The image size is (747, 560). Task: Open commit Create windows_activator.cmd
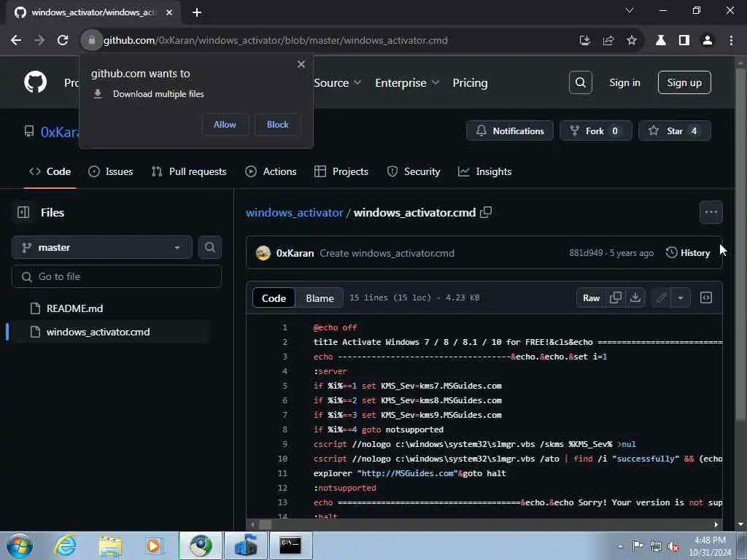(387, 253)
